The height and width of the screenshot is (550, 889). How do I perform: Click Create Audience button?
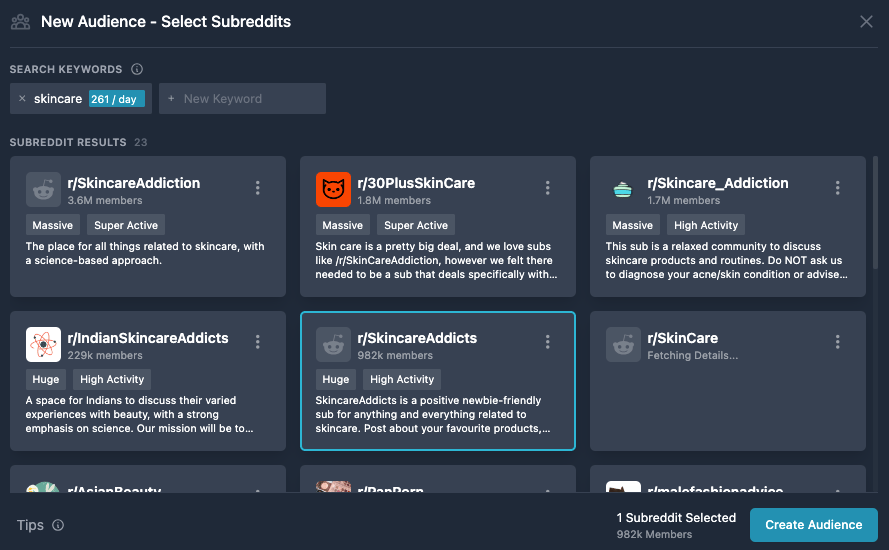(814, 525)
